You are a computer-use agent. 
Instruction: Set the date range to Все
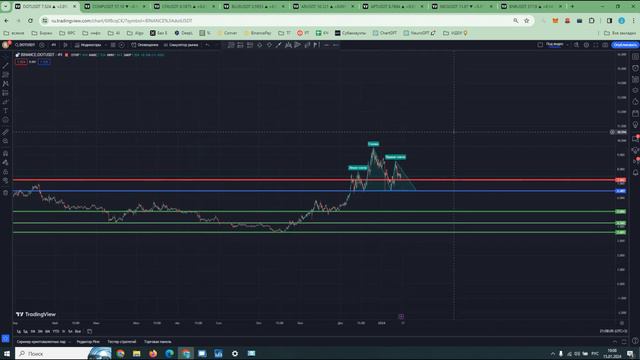[78, 331]
